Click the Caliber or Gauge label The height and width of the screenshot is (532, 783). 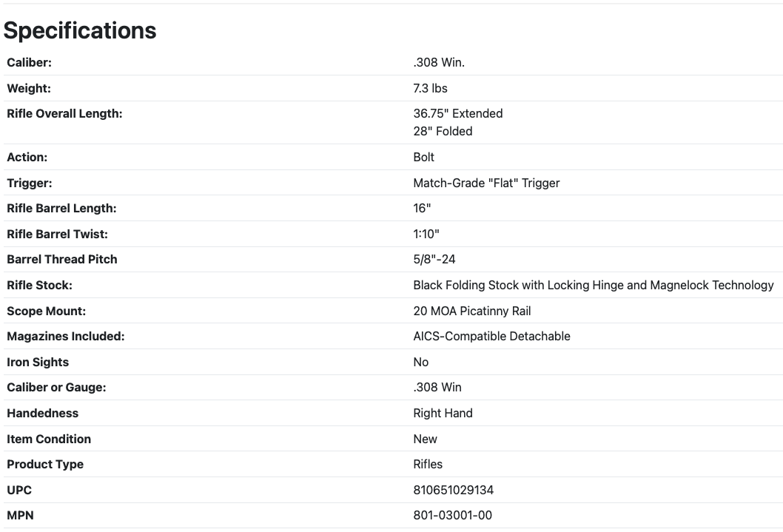(56, 387)
